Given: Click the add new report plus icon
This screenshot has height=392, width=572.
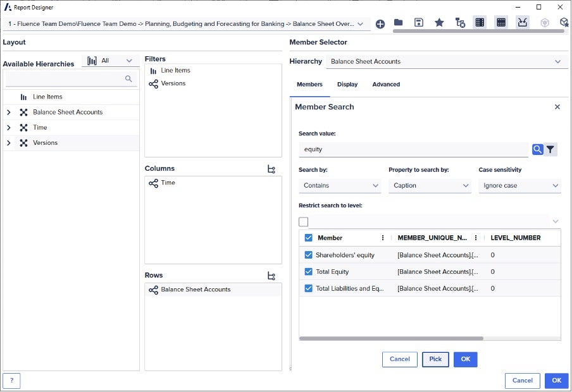Looking at the screenshot, I should 380,24.
